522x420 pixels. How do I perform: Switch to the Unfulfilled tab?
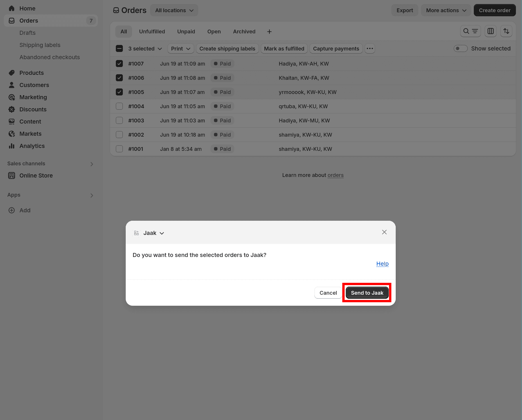[x=152, y=32]
